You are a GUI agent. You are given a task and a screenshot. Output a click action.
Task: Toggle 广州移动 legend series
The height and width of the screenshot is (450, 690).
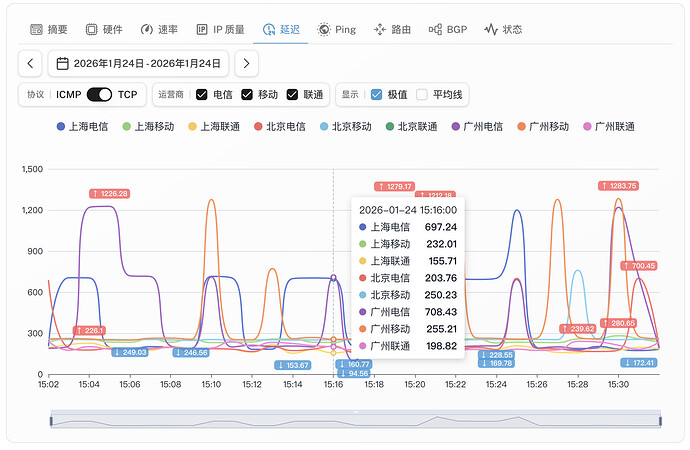(x=543, y=127)
